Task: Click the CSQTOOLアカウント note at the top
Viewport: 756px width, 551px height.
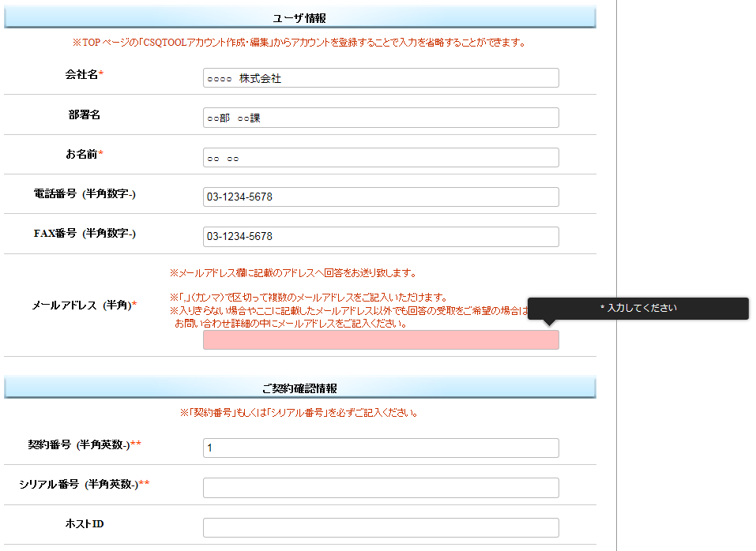Action: (x=299, y=43)
